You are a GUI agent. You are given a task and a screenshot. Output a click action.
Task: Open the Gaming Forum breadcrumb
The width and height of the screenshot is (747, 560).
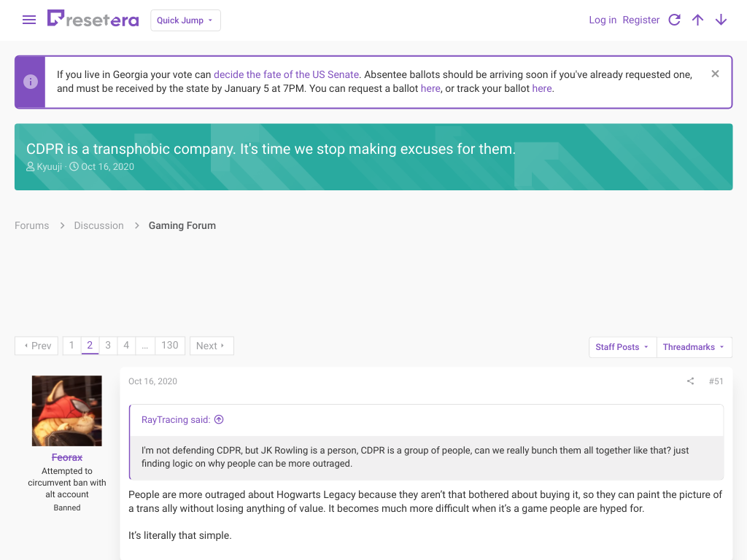[182, 226]
